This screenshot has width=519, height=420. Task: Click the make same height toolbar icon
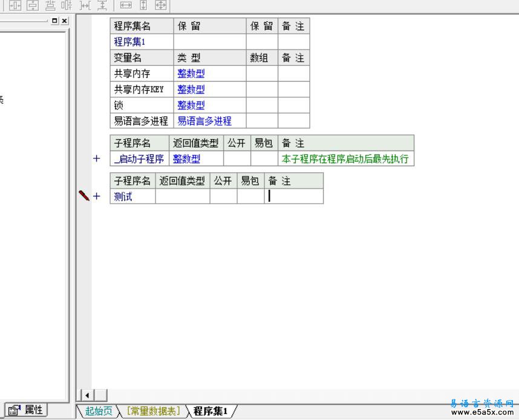pyautogui.click(x=143, y=5)
